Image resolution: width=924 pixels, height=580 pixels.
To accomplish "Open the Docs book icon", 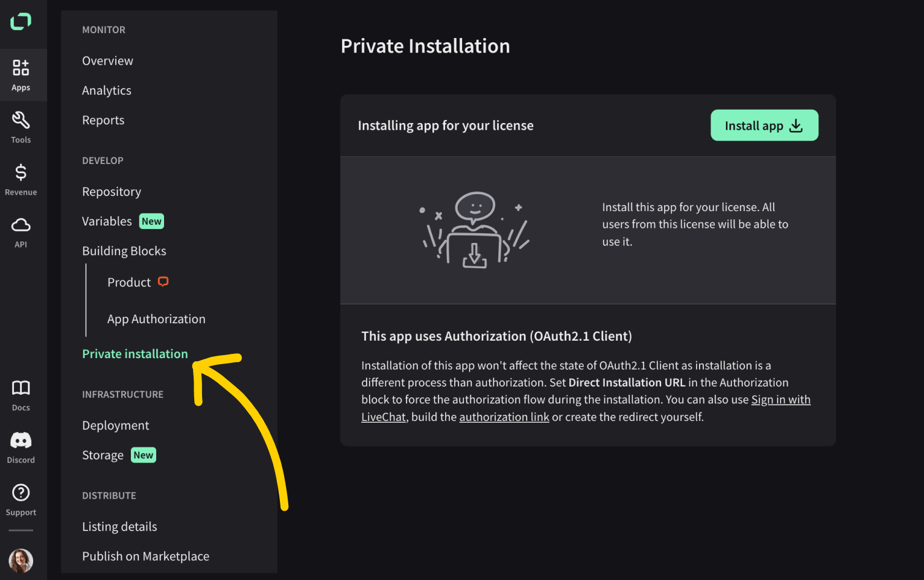I will coord(21,388).
